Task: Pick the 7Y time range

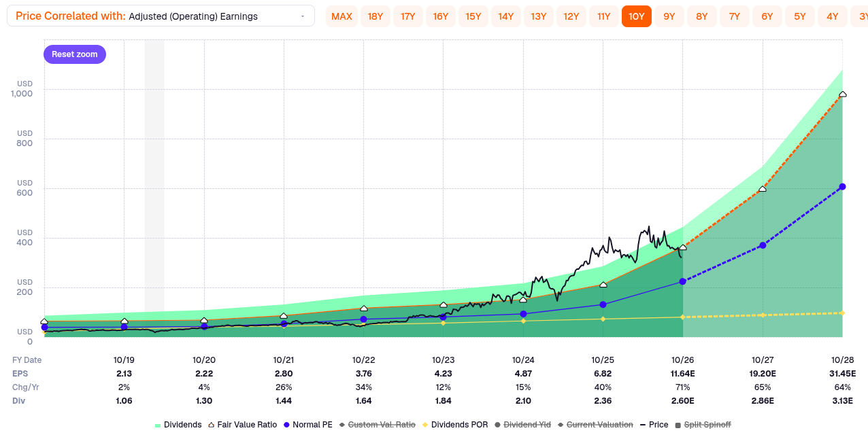Action: pyautogui.click(x=735, y=16)
